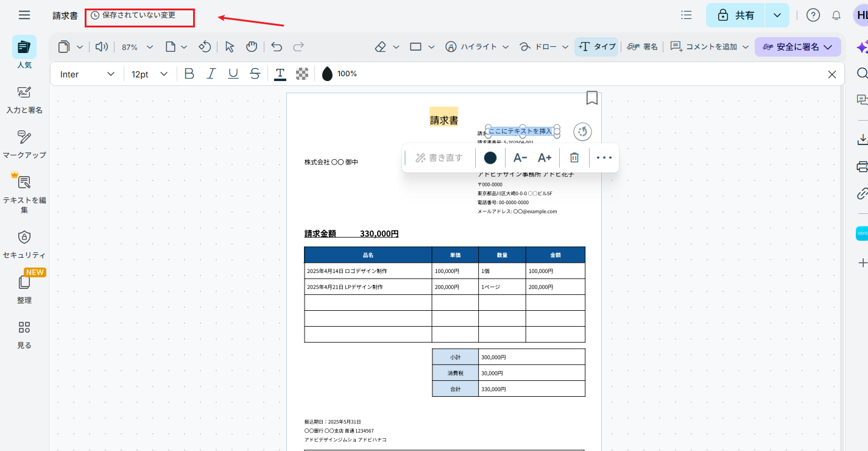
Task: Open the 整理 sidebar panel
Action: pyautogui.click(x=24, y=289)
